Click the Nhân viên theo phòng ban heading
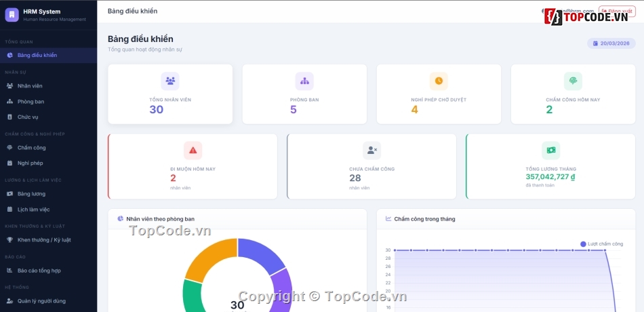This screenshot has height=312, width=644. 161,218
